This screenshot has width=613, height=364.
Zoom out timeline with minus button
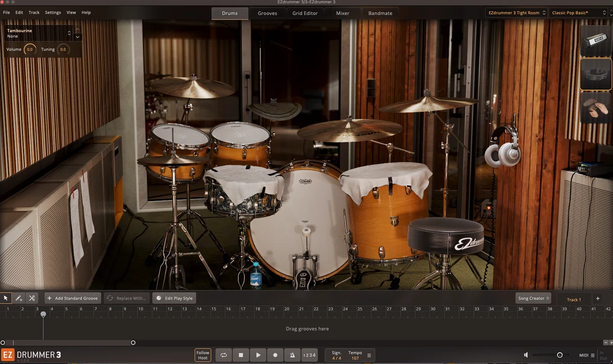coord(605,343)
